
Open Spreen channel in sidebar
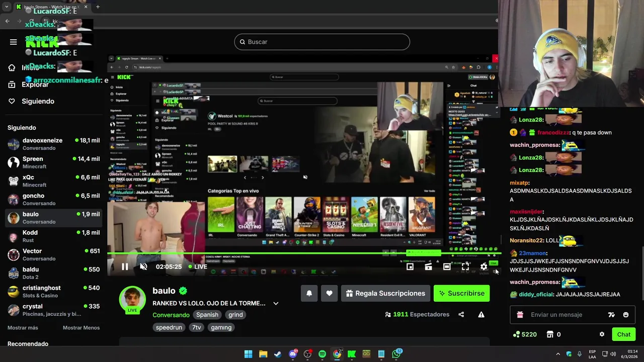(53, 162)
